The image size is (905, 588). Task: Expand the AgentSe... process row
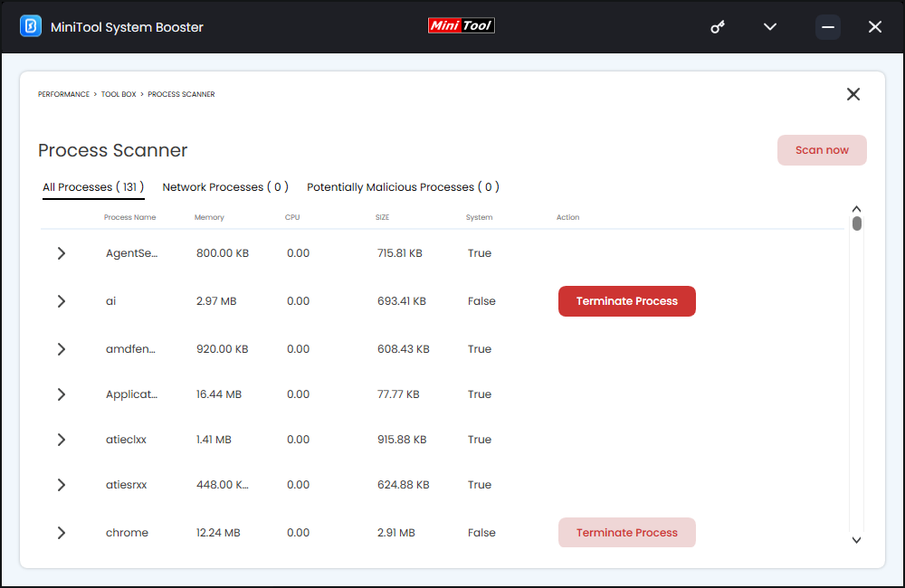[x=62, y=253]
